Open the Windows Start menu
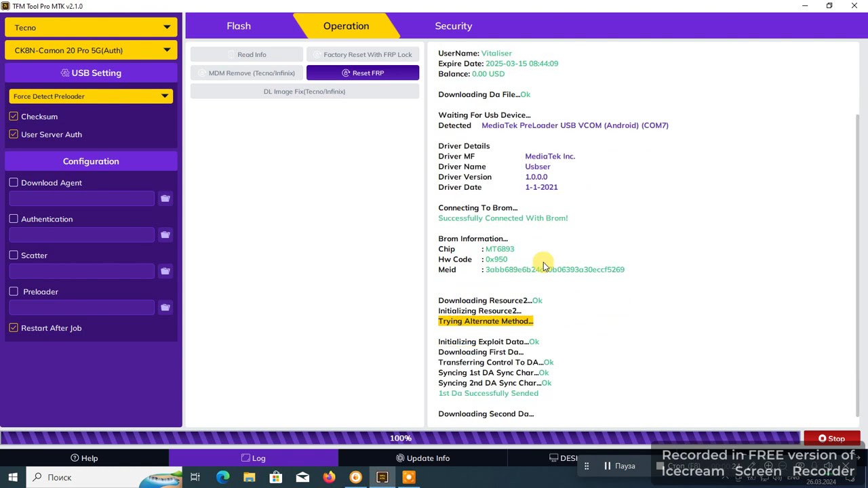 (x=12, y=477)
